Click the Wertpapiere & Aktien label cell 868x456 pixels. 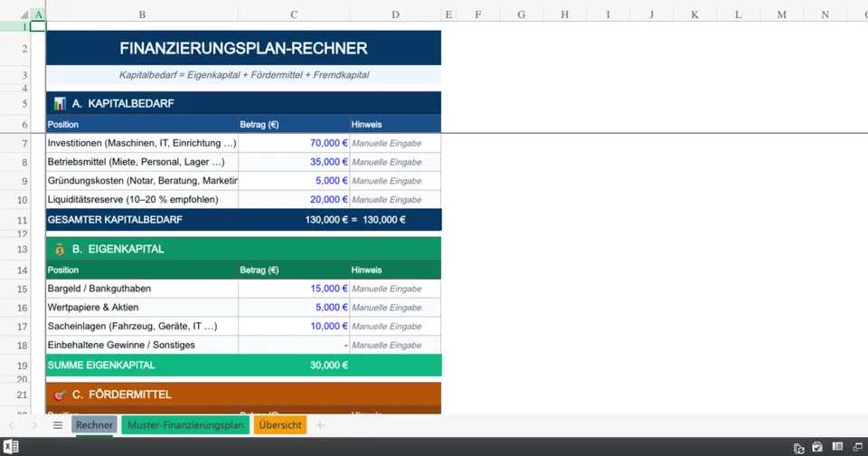[x=142, y=308]
